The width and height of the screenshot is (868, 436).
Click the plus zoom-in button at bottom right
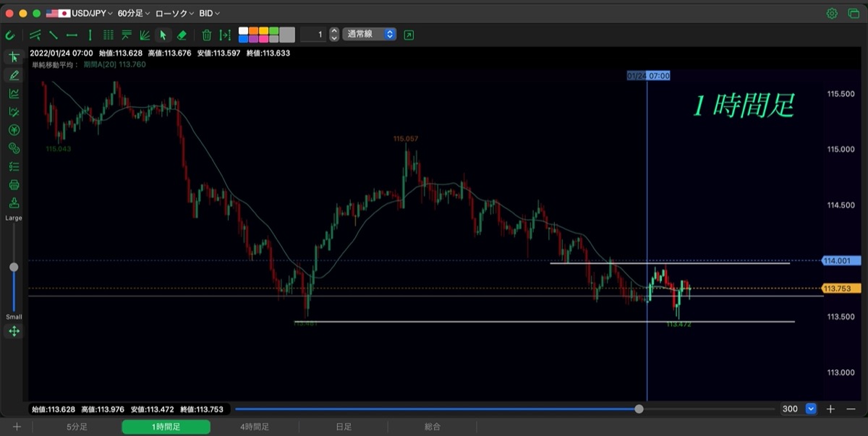point(830,409)
